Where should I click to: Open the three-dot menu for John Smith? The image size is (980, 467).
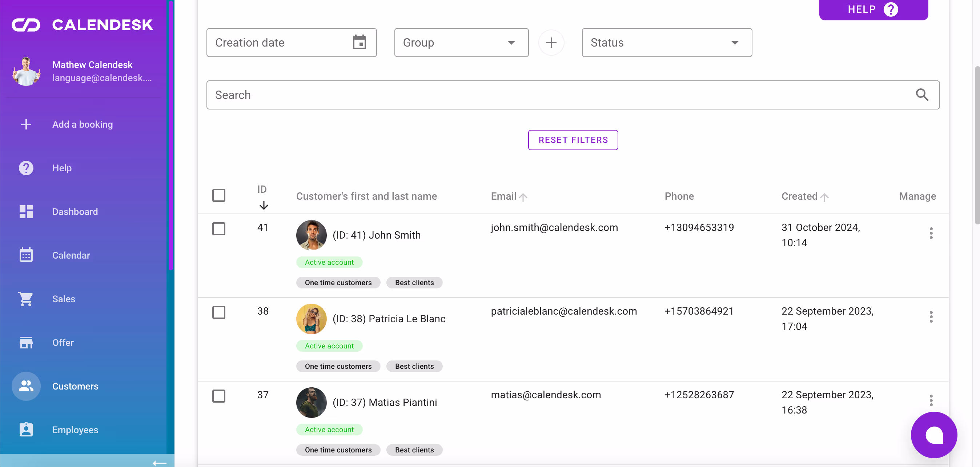(x=931, y=233)
